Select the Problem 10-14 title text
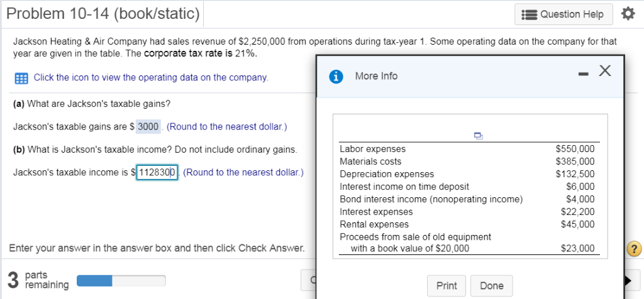Viewport: 644px width, 299px height. point(103,14)
